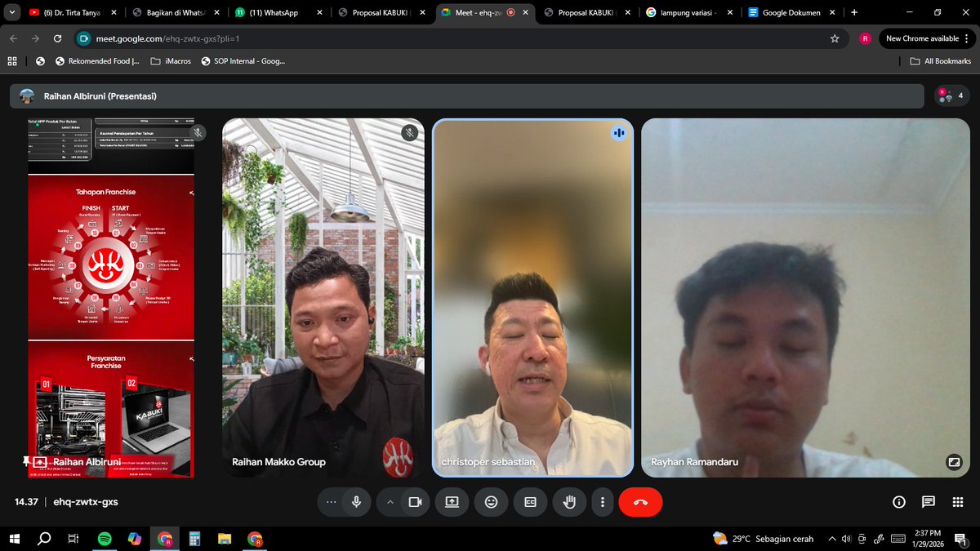Open tab search dropdown arrow
The image size is (980, 551).
11,13
